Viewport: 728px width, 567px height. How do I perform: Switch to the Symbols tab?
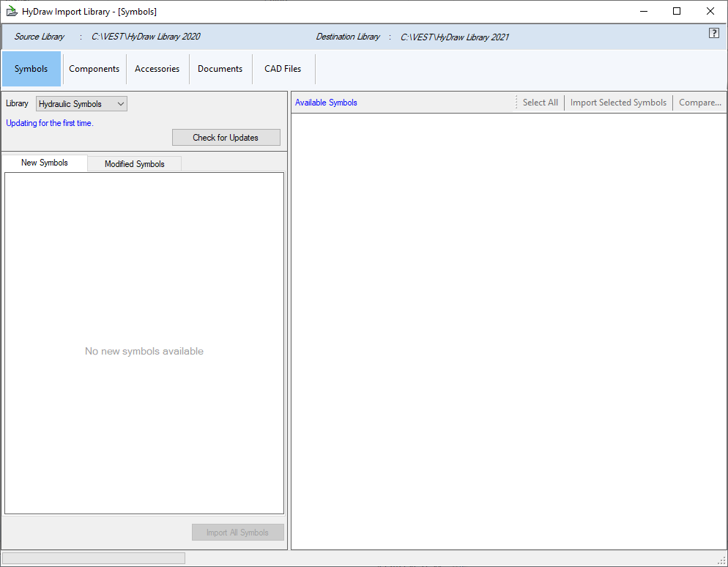pos(31,69)
